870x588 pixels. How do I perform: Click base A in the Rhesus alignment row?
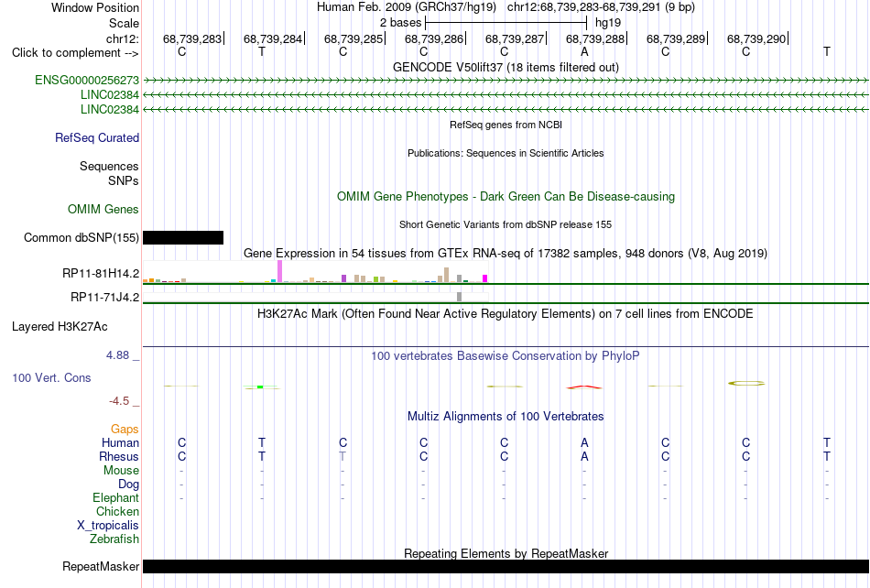pyautogui.click(x=584, y=456)
